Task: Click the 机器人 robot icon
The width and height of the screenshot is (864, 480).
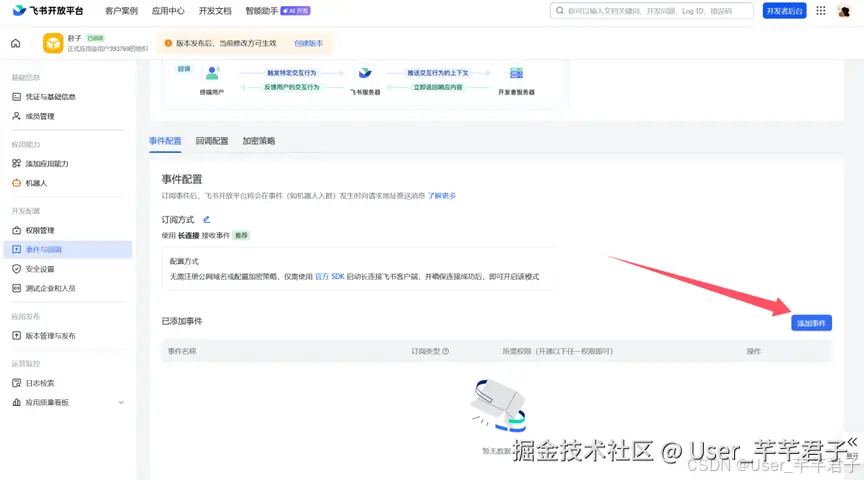Action: click(x=17, y=182)
